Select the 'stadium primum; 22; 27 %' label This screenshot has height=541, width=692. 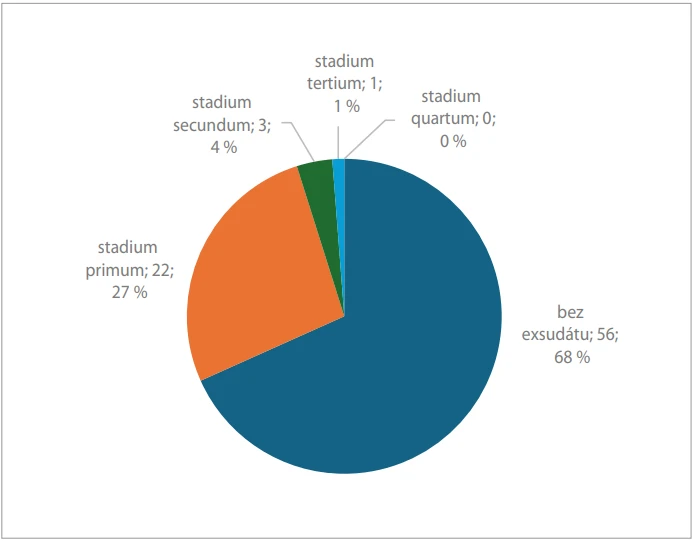(129, 270)
